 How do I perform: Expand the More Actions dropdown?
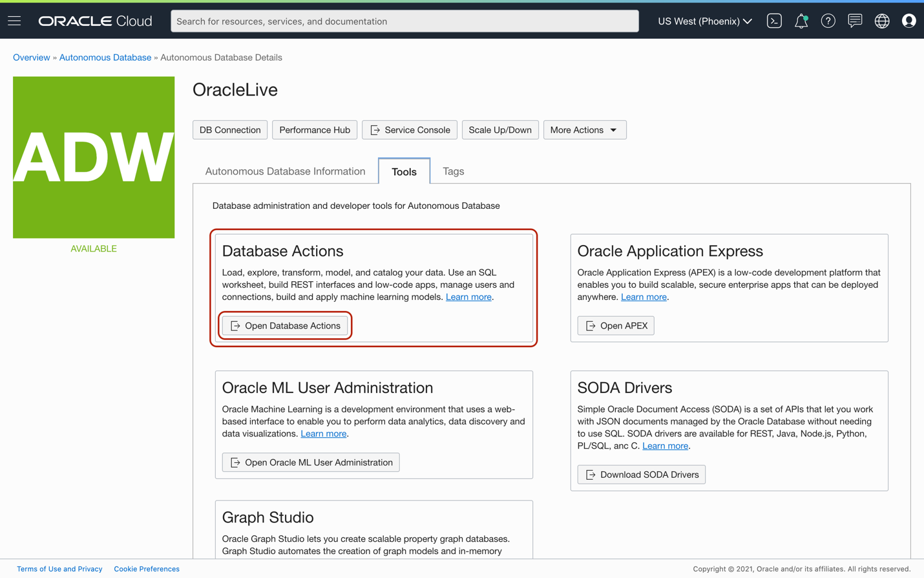click(584, 130)
